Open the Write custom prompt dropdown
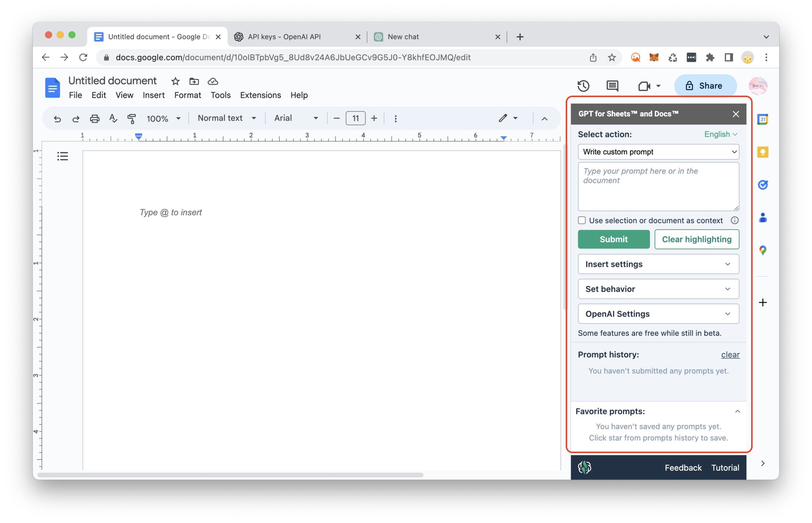812x523 pixels. coord(658,152)
